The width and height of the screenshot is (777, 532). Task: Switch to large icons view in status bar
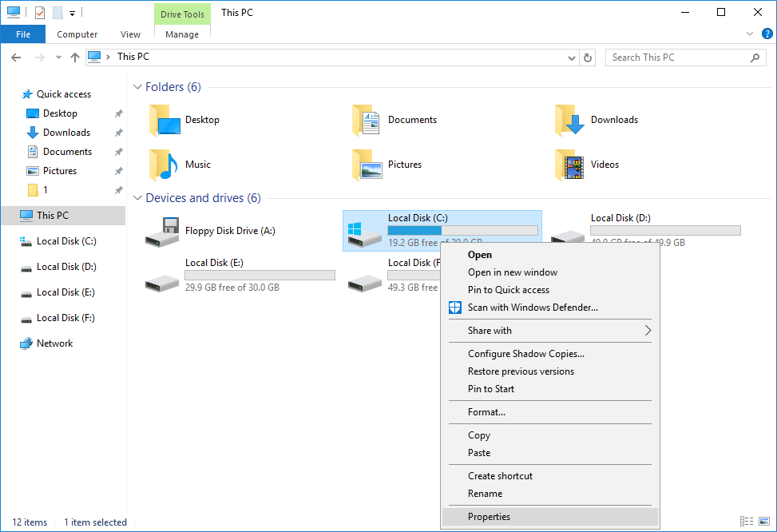[x=764, y=521]
